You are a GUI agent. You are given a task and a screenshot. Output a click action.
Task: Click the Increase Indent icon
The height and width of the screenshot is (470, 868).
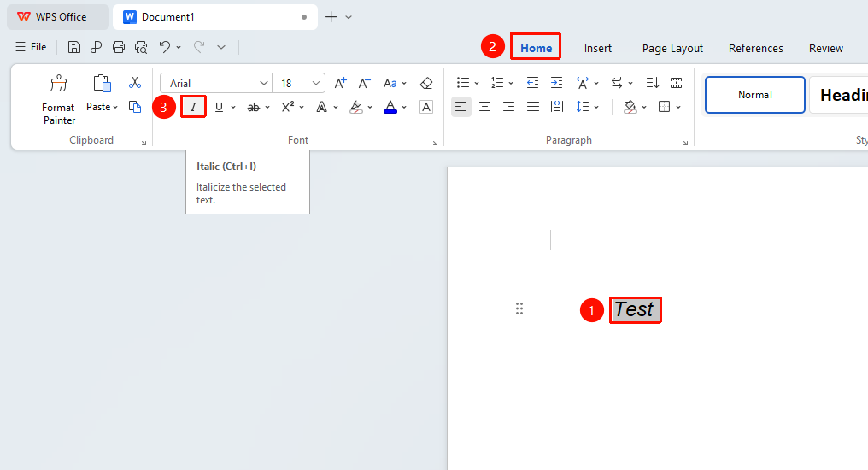[556, 83]
